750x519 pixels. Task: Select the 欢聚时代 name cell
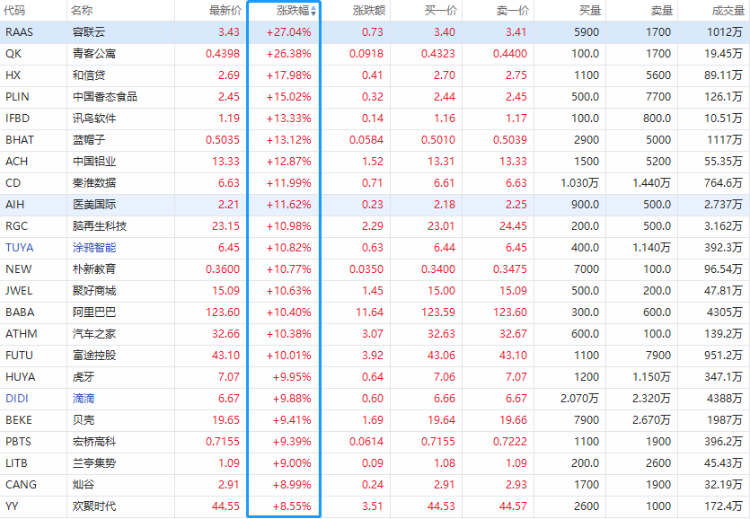click(94, 506)
